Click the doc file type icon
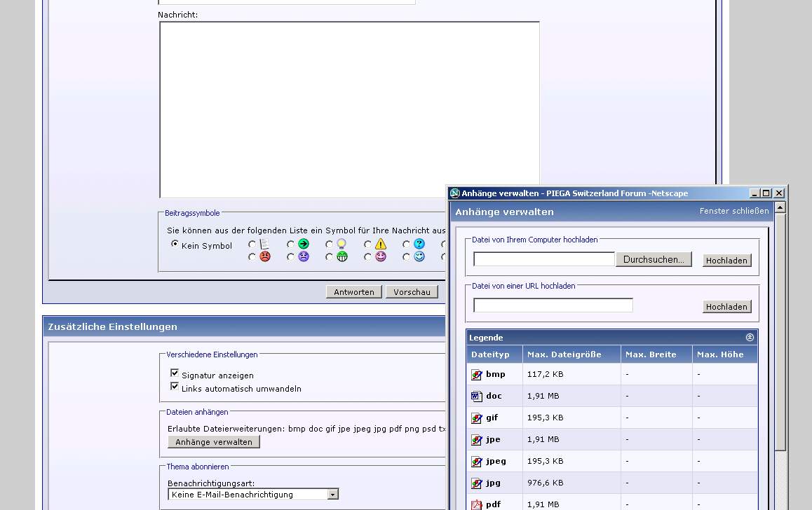 click(x=477, y=397)
